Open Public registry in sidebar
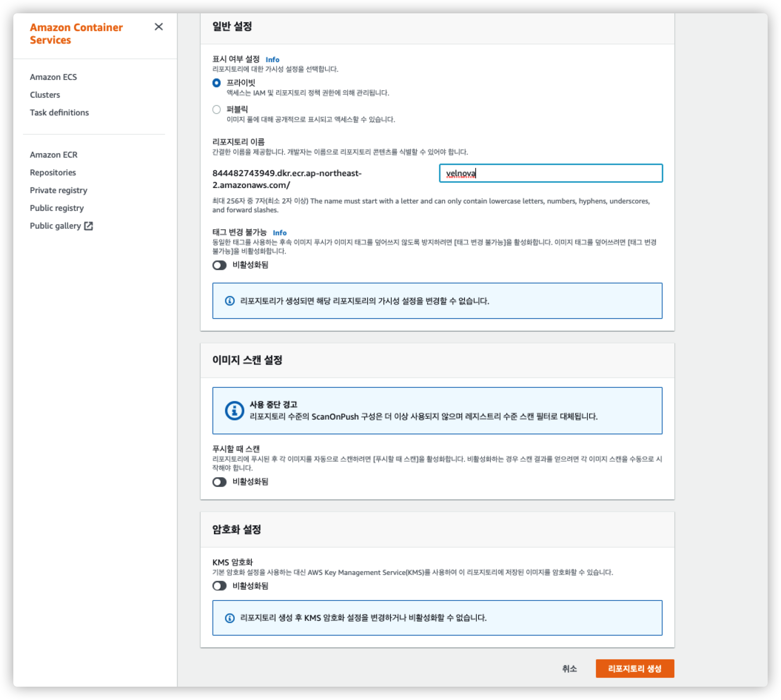This screenshot has width=781, height=700. (57, 208)
